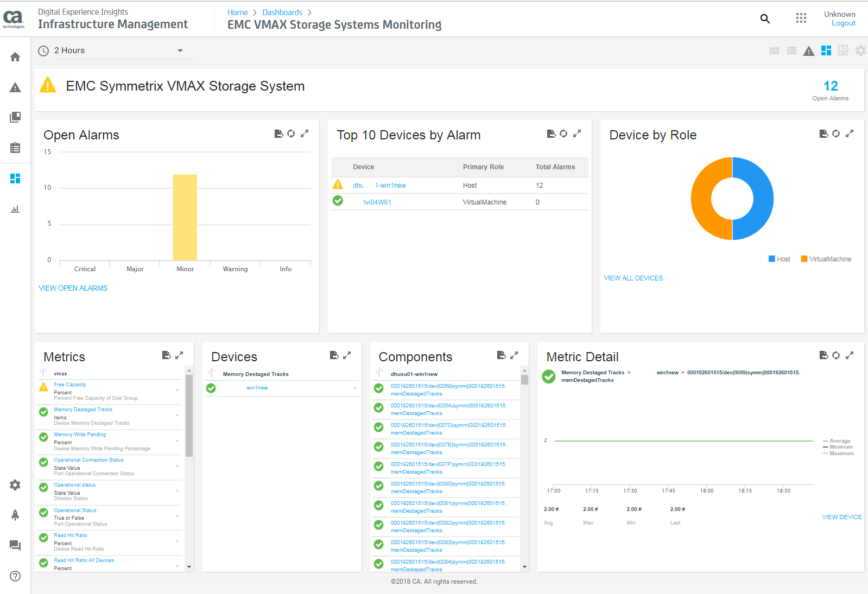Open the dev|0080 memDestagedTracks component
The width and height of the screenshot is (868, 594).
point(448,488)
